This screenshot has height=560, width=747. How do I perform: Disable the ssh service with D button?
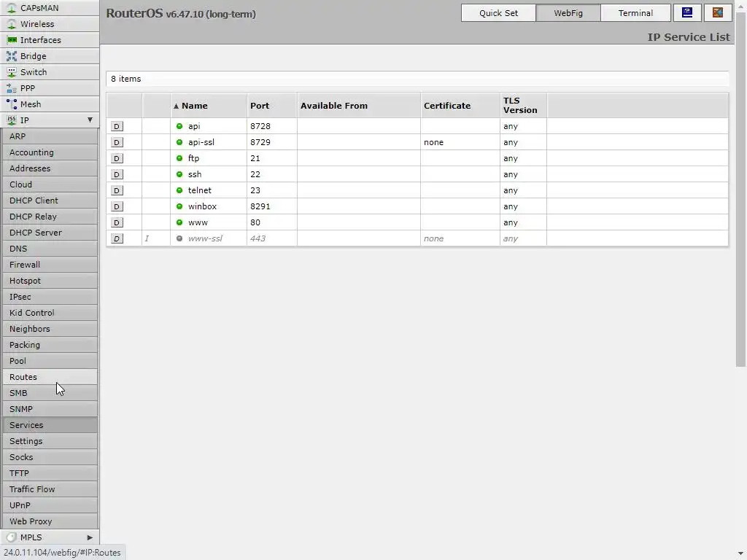(x=117, y=174)
